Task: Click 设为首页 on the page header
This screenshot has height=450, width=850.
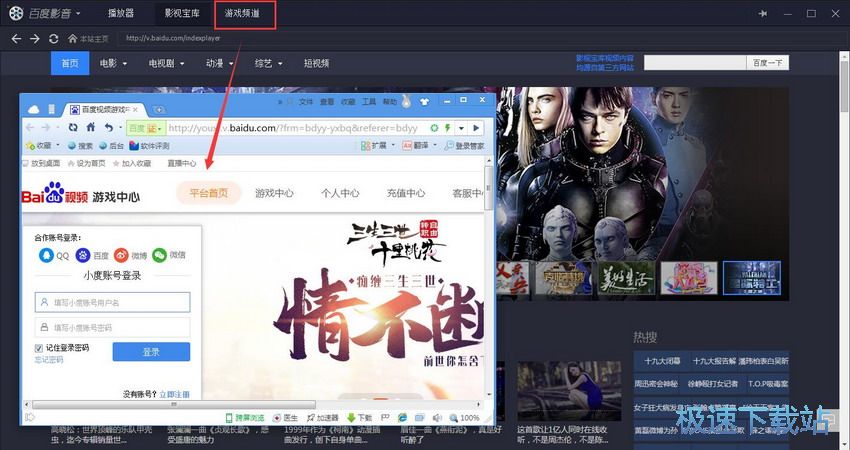Action: click(x=87, y=163)
